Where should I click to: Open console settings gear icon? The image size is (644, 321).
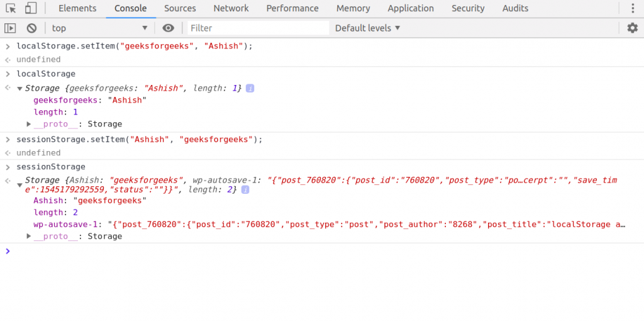[x=632, y=28]
